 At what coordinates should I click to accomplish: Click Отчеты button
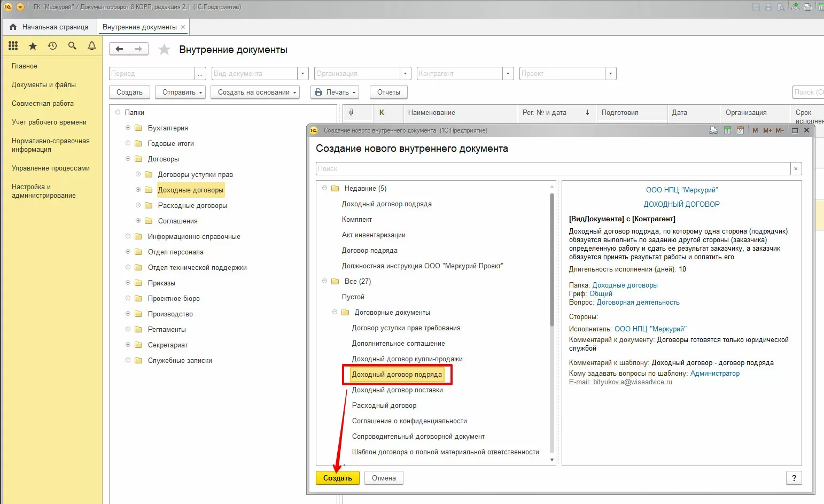[388, 92]
